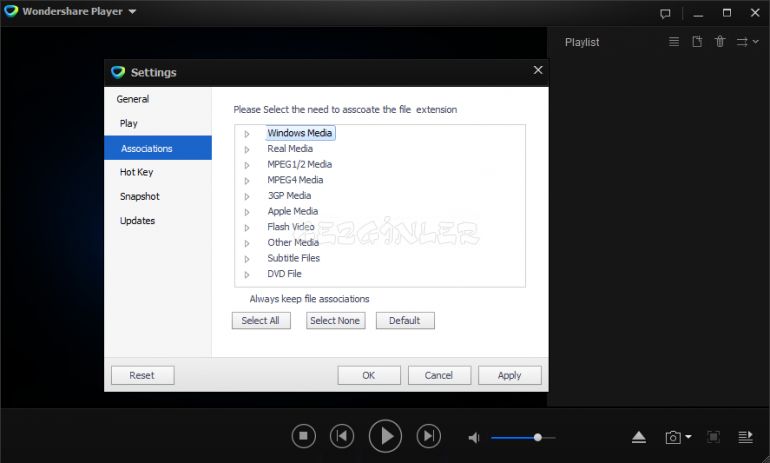Skip to the next track
Image resolution: width=770 pixels, height=463 pixels.
429,436
